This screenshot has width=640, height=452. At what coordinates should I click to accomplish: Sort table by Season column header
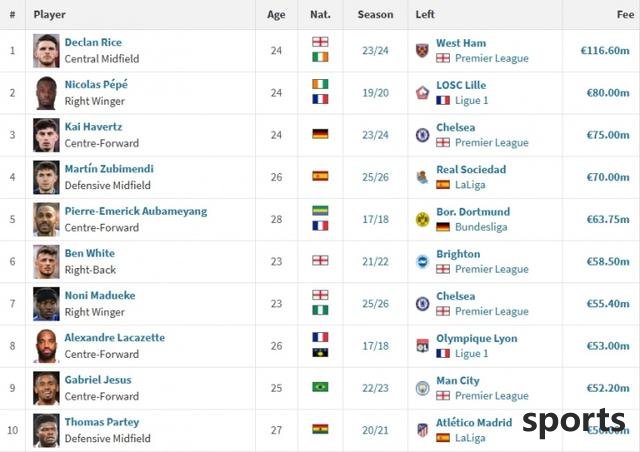pos(375,14)
